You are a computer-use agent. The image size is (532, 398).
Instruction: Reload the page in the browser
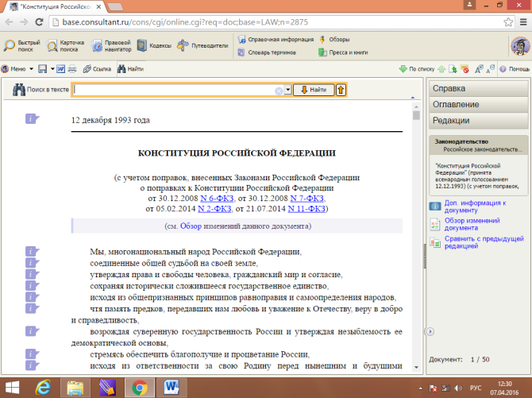[40, 22]
